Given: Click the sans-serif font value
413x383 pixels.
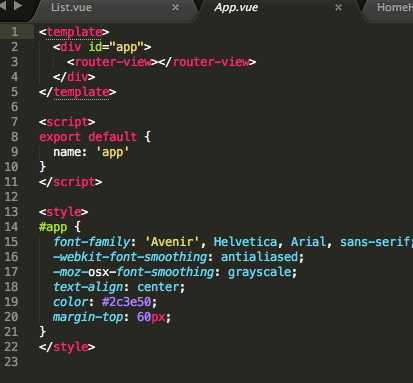Looking at the screenshot, I should [375, 242].
